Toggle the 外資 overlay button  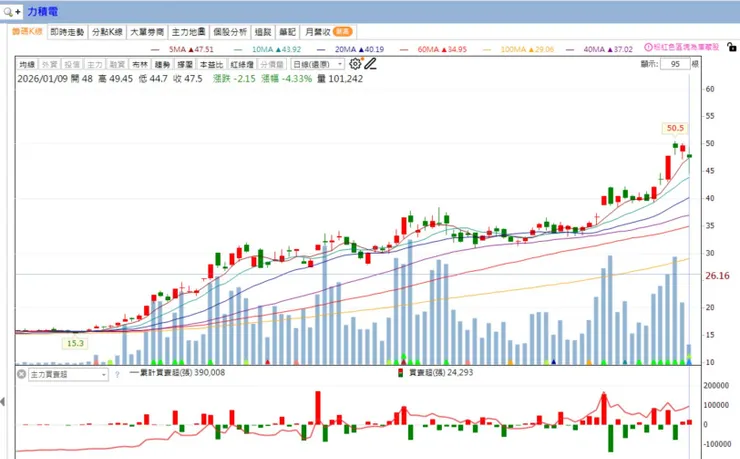(50, 64)
